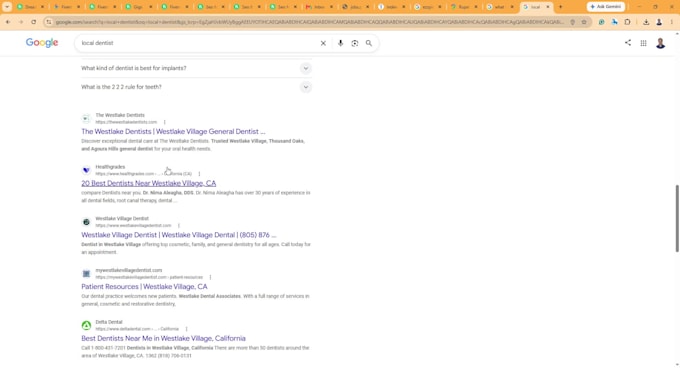Click the browser address bar URL

coord(309,22)
